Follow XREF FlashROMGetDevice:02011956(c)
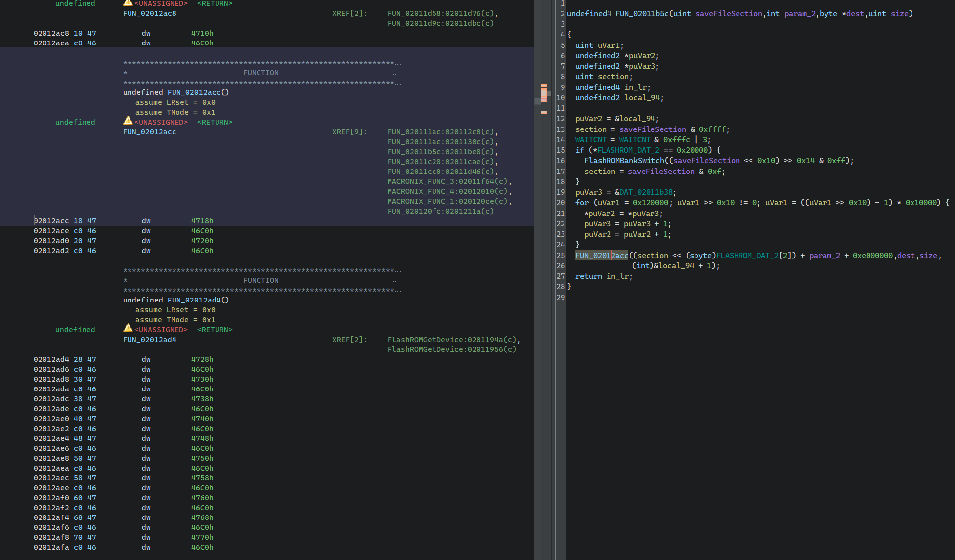Image resolution: width=955 pixels, height=560 pixels. (x=452, y=349)
